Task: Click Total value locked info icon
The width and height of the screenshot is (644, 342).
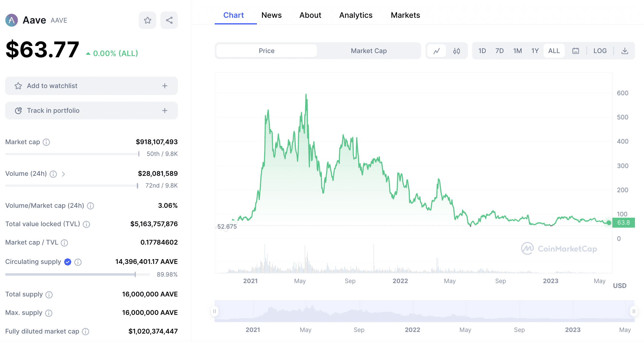Action: pos(86,224)
